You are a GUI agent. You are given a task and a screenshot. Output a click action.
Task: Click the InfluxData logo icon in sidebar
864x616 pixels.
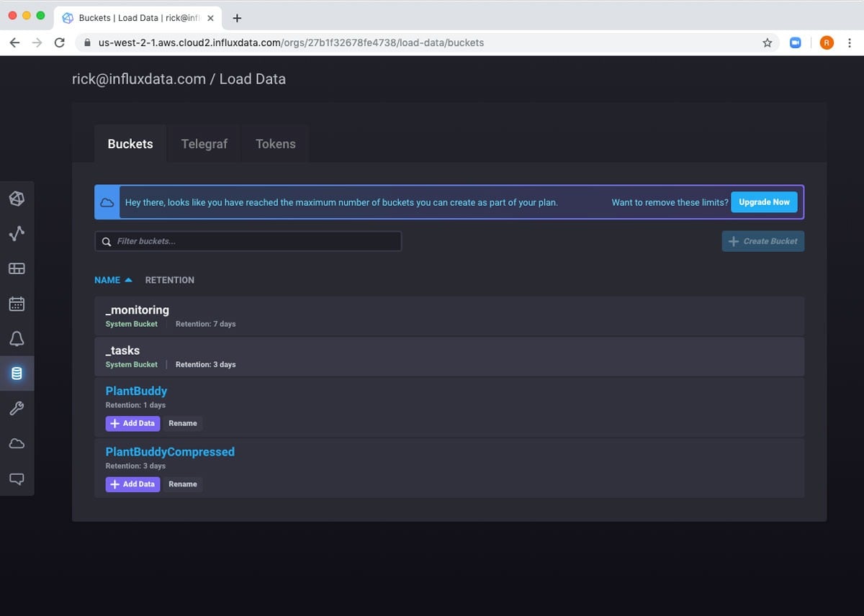pos(17,199)
